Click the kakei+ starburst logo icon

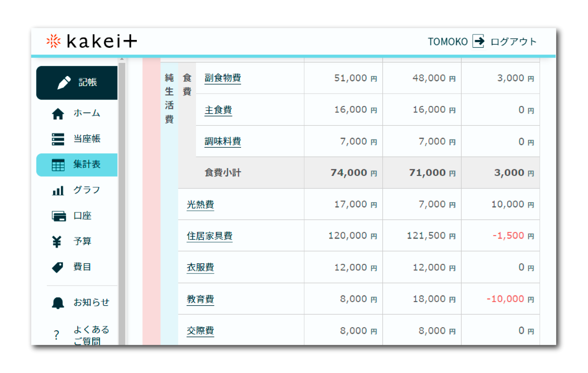tap(53, 41)
